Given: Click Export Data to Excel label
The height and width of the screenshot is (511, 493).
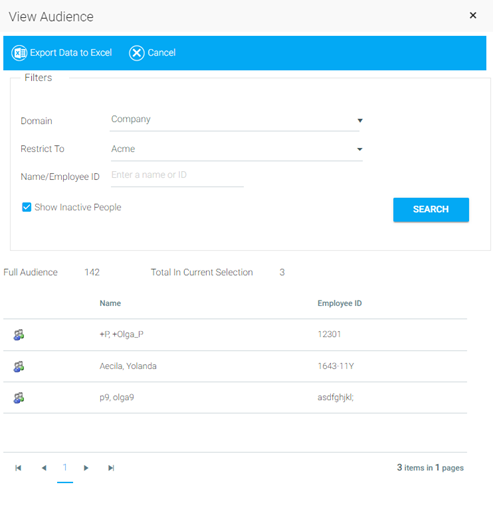Looking at the screenshot, I should 71,53.
